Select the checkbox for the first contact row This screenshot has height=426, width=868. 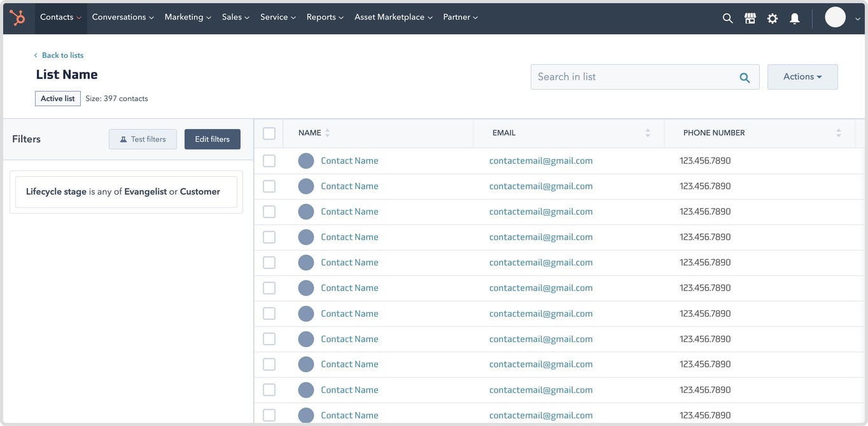click(269, 160)
